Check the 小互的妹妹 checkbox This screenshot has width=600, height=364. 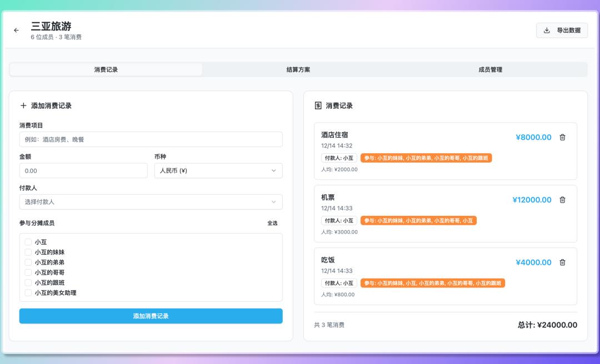coord(28,252)
